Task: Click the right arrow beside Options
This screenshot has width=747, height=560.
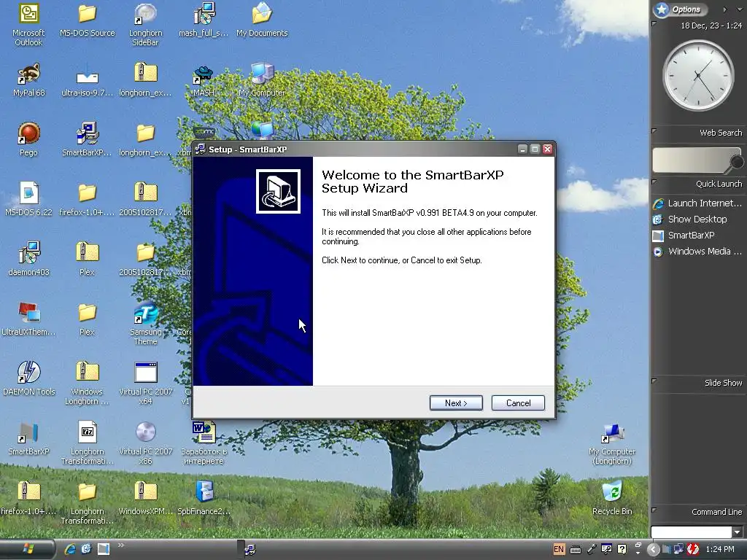Action: coord(724,9)
